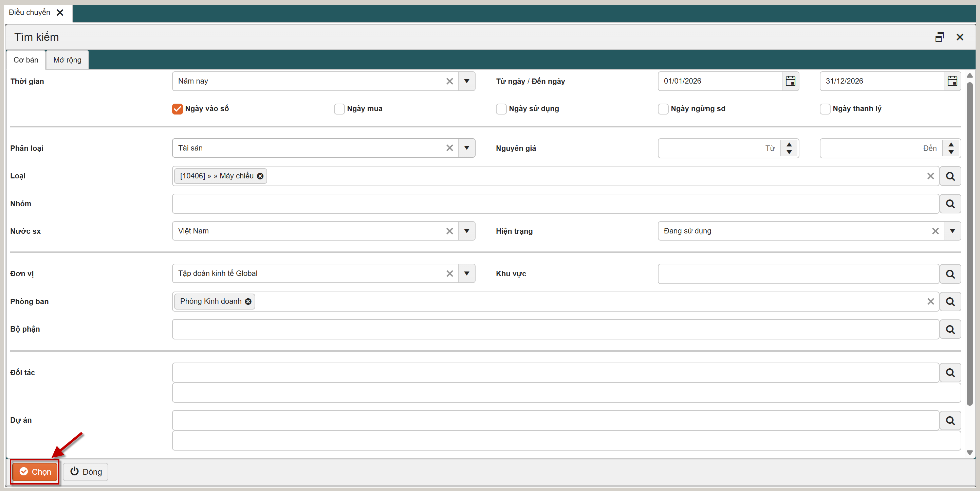Focus the Nhóm input field
The height and width of the screenshot is (491, 980).
coord(555,204)
